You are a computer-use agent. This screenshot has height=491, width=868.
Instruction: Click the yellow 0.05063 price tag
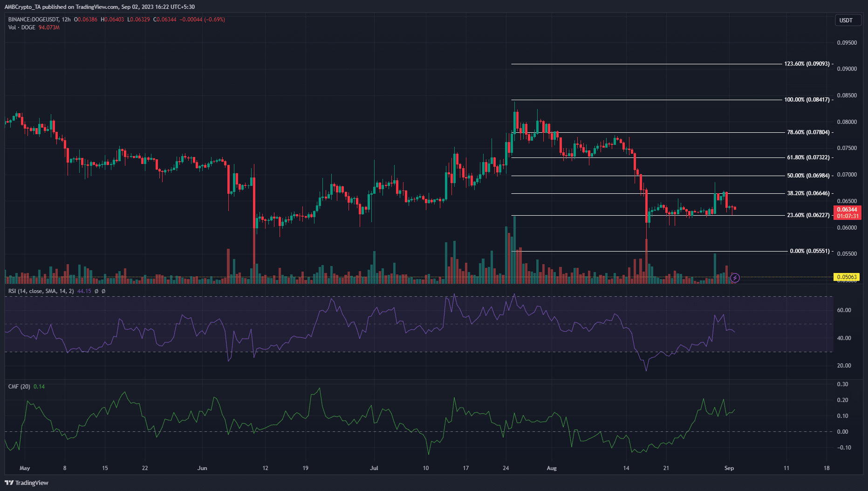[847, 277]
